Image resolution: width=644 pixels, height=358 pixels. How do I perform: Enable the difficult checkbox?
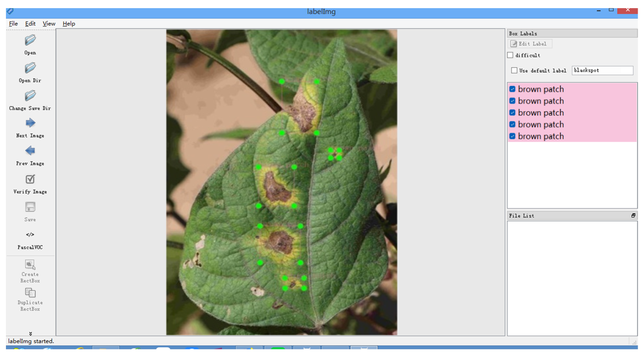[510, 55]
